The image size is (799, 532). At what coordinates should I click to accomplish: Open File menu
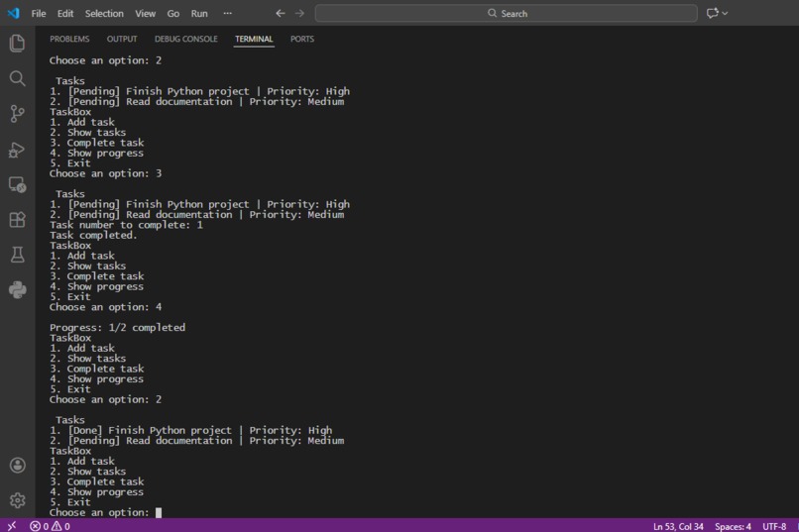tap(39, 14)
